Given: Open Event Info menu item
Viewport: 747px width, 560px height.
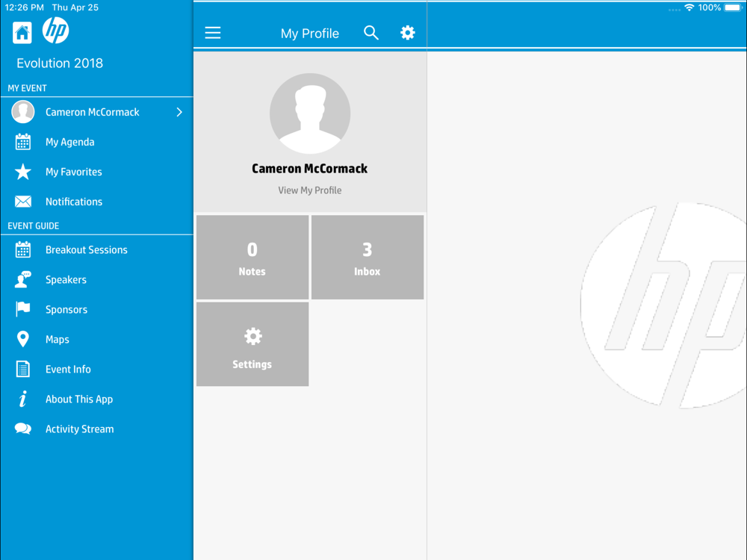Looking at the screenshot, I should coord(96,369).
